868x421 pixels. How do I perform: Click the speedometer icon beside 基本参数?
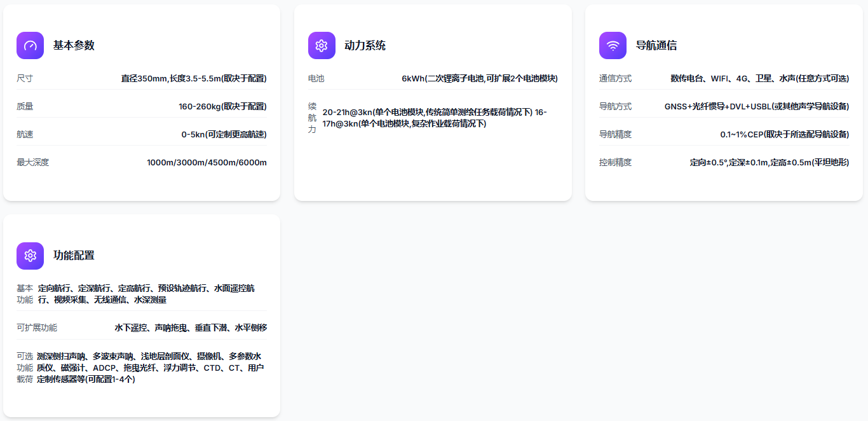pos(30,46)
